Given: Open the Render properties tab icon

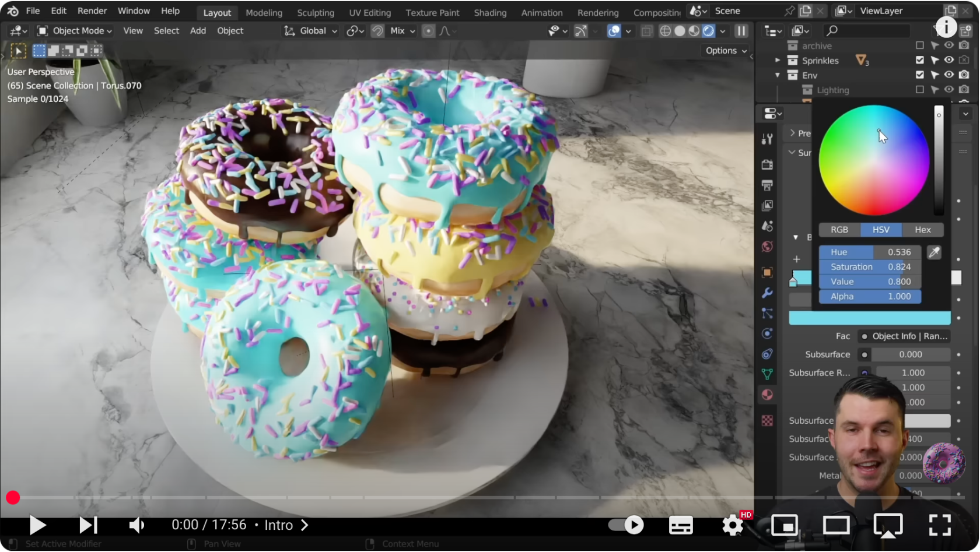Looking at the screenshot, I should pyautogui.click(x=767, y=165).
